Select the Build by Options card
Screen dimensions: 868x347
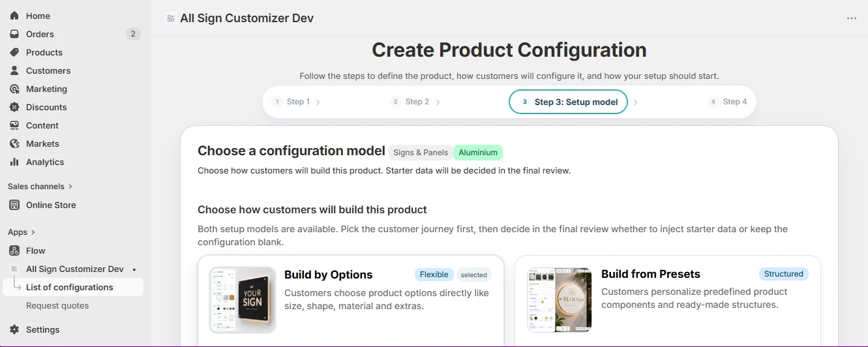[x=351, y=301]
